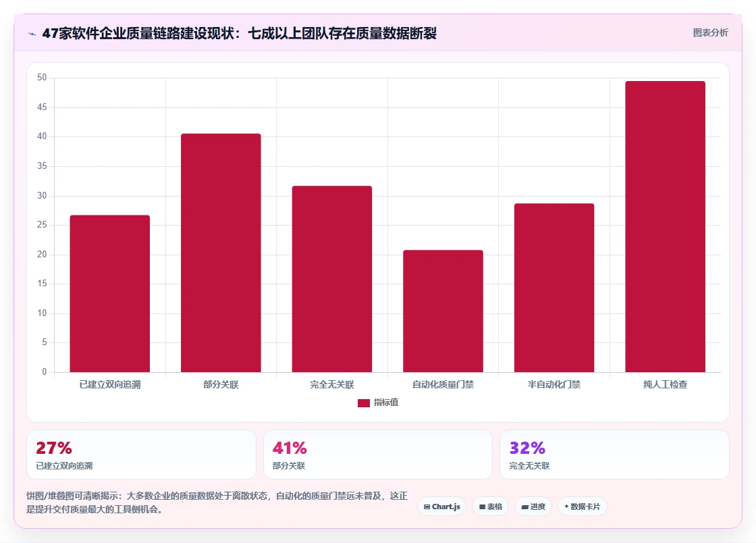Click the 完全无关联 x-axis label
This screenshot has height=543, width=756.
[331, 384]
